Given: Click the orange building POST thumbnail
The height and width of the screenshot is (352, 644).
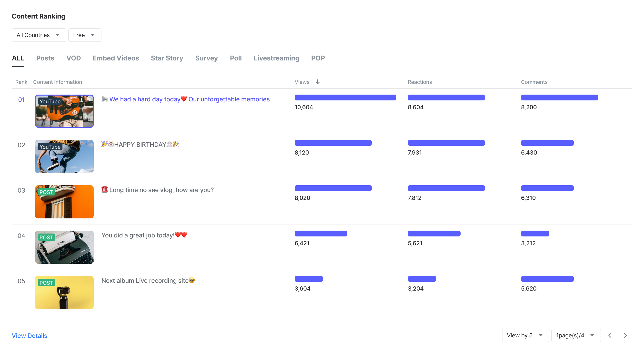Looking at the screenshot, I should [x=64, y=202].
